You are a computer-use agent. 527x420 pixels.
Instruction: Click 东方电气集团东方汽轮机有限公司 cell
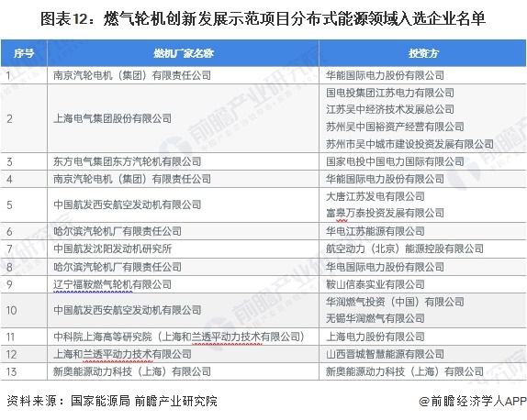184,161
